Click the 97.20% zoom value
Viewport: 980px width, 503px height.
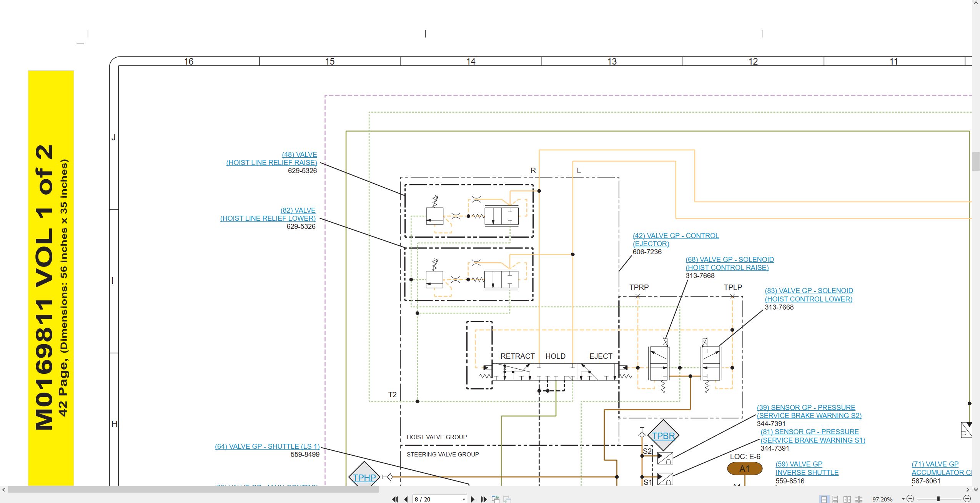pos(882,499)
